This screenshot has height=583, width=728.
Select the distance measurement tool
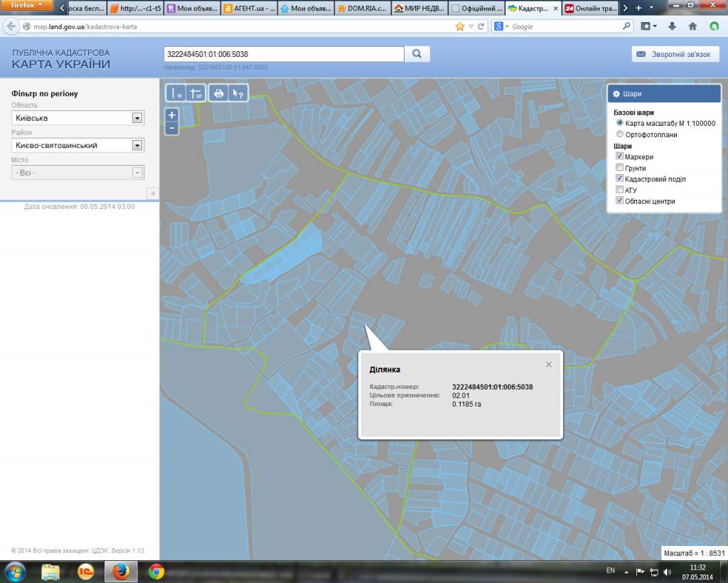pyautogui.click(x=175, y=93)
